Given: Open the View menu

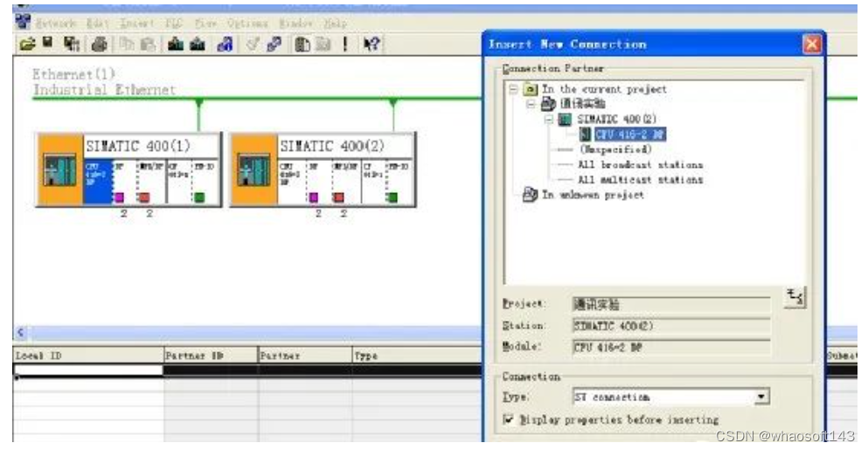Looking at the screenshot, I should [205, 24].
